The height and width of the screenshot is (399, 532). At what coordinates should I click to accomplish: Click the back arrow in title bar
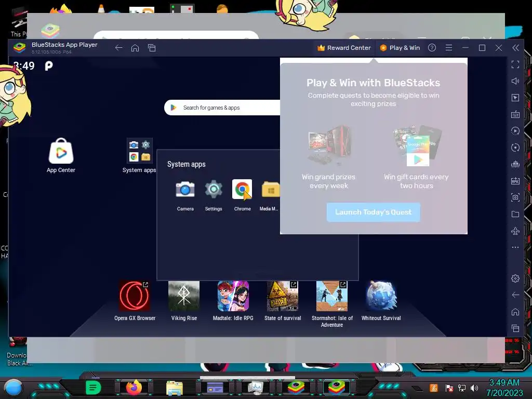pos(118,48)
